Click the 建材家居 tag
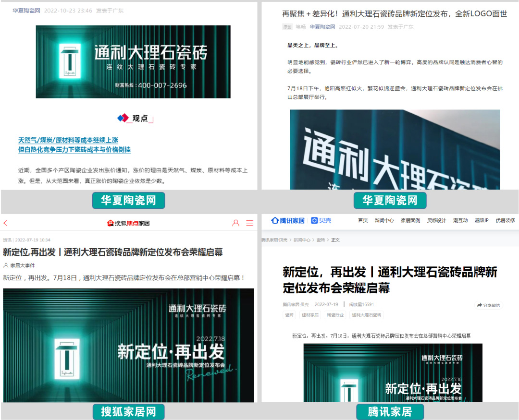The width and height of the screenshot is (519, 420). pos(310,315)
